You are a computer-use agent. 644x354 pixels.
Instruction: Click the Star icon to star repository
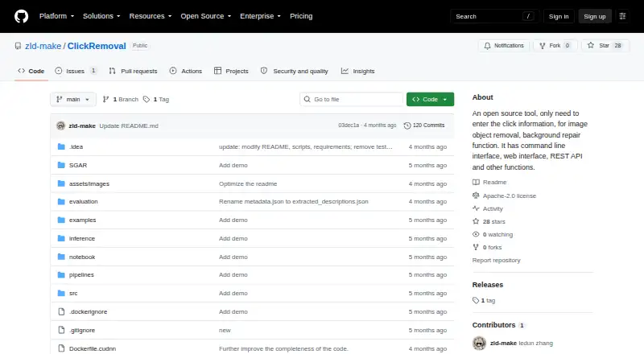tap(591, 46)
